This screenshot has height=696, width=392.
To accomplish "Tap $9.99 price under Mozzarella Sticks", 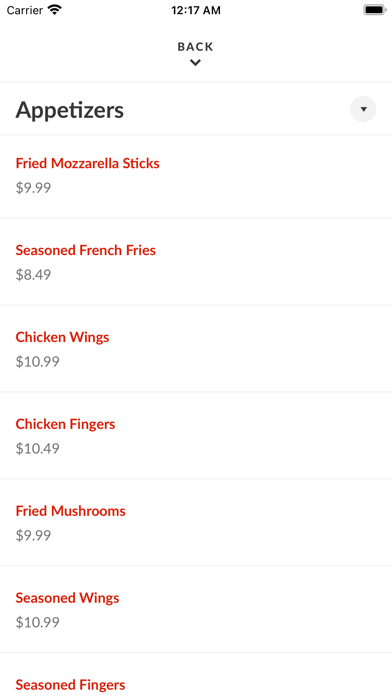I will 33,188.
